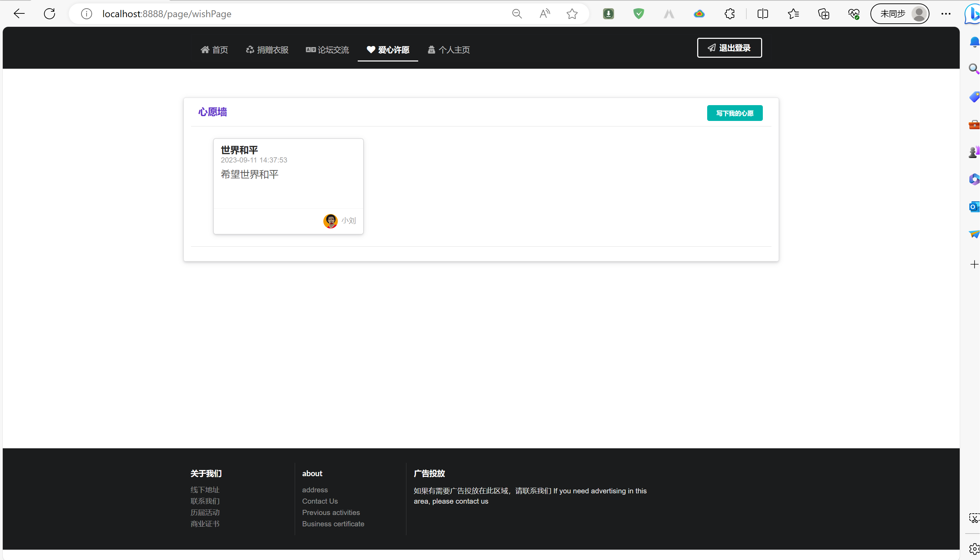Open the Contact Us footer link

click(320, 501)
